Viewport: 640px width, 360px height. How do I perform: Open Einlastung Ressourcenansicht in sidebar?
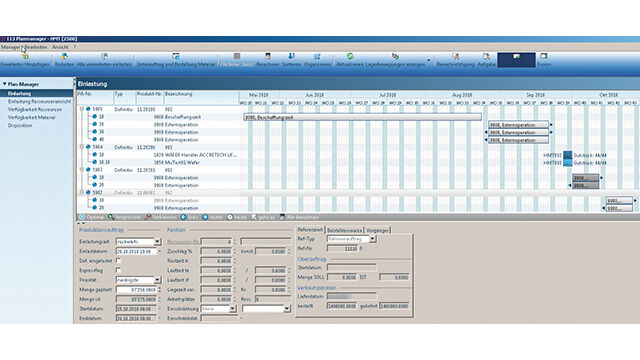pos(40,101)
